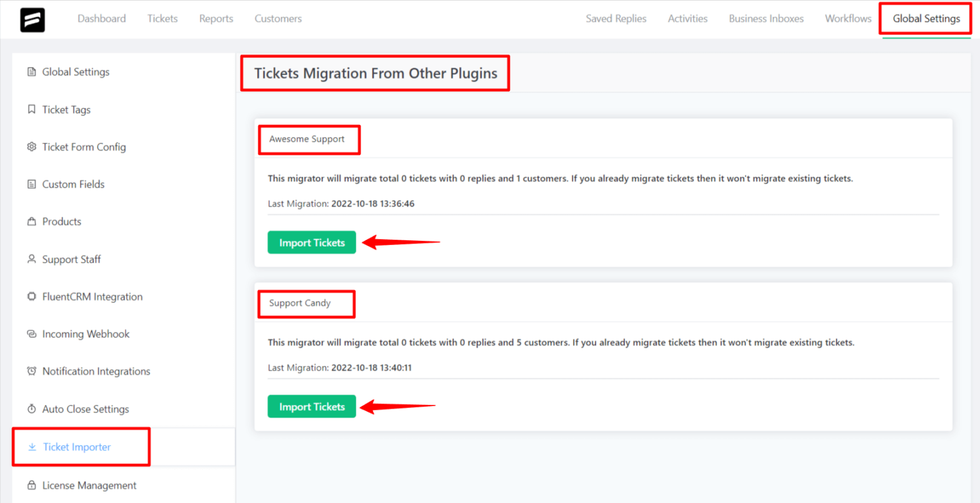Click the Custom Fields list icon

[x=31, y=184]
